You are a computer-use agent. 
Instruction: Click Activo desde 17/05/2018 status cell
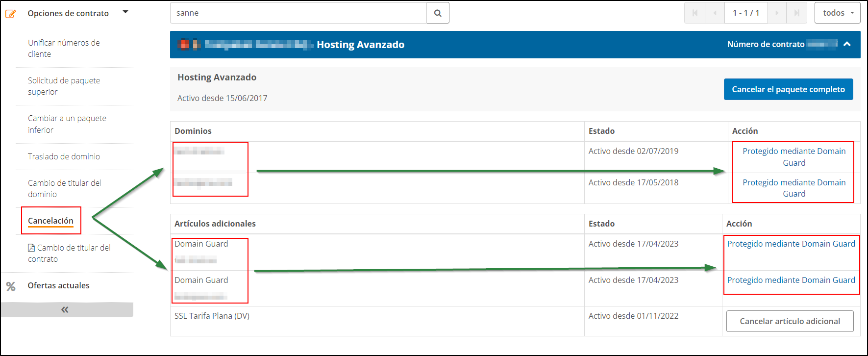(633, 182)
